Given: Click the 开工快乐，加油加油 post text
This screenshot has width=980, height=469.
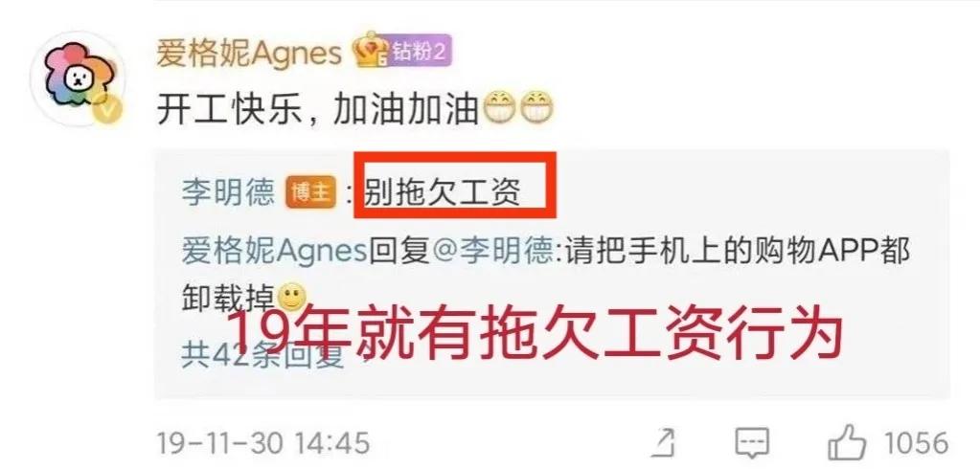Looking at the screenshot, I should click(x=317, y=108).
